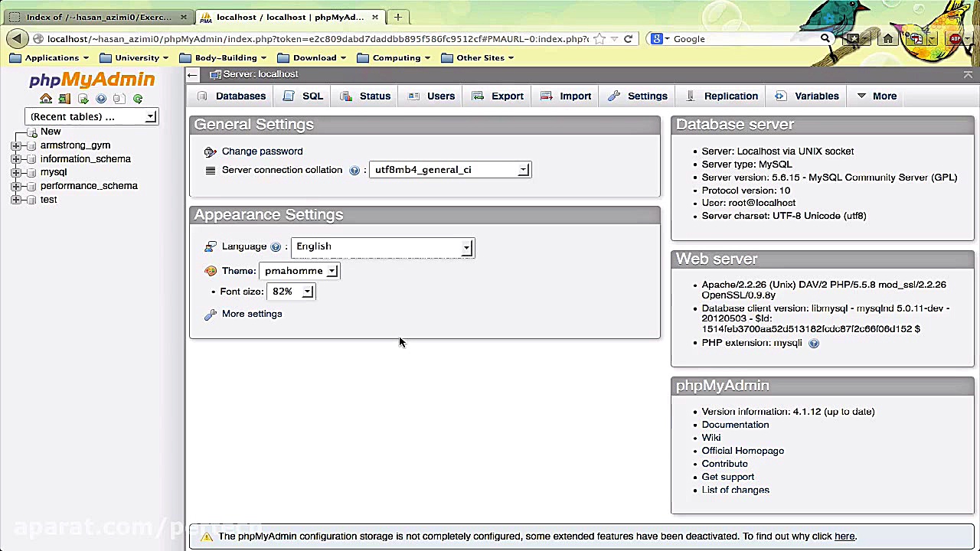Viewport: 980px width, 551px height.
Task: Expand the armstrong_gym database tree
Action: 16,145
